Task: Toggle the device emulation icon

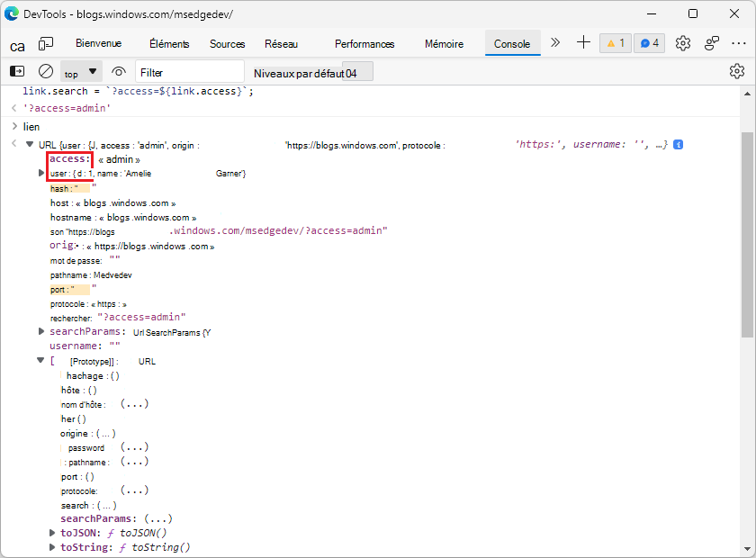Action: [46, 43]
